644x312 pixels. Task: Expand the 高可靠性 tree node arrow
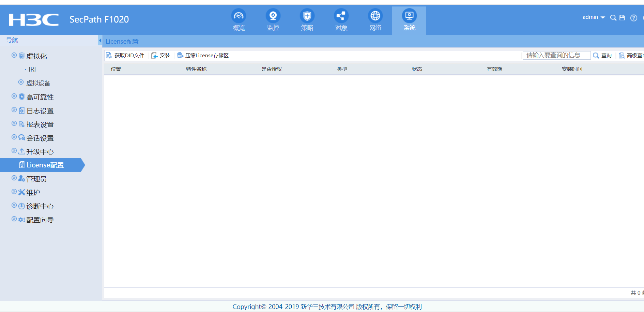[x=14, y=96]
